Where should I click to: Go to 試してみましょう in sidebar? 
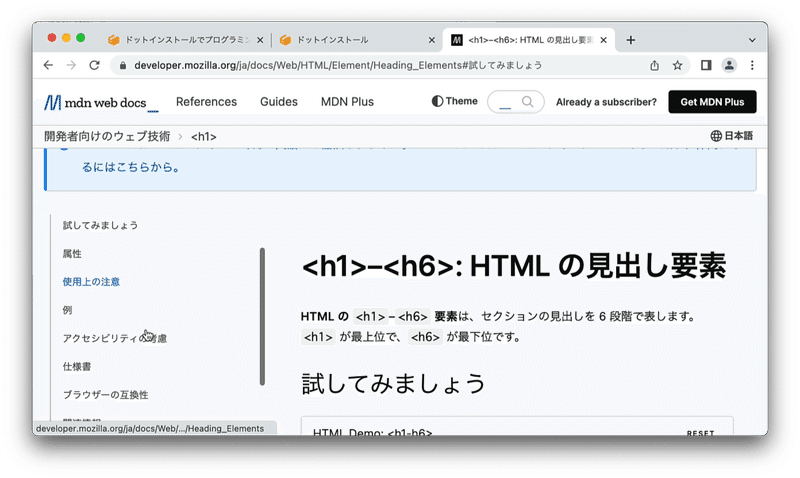click(101, 225)
